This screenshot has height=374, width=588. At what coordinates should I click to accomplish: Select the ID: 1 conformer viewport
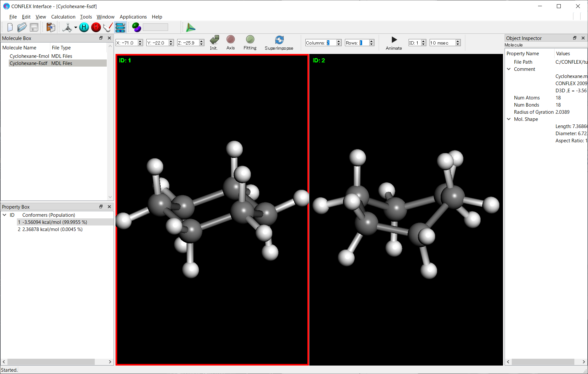(x=212, y=210)
